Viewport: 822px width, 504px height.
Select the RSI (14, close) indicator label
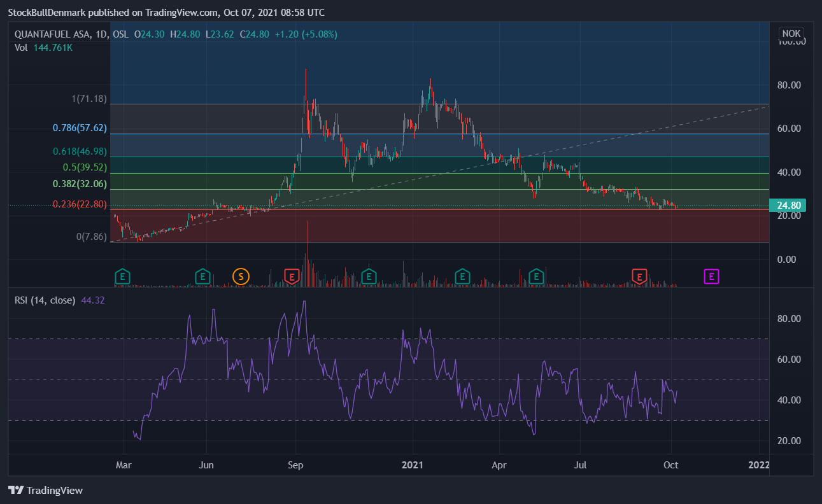(45, 300)
